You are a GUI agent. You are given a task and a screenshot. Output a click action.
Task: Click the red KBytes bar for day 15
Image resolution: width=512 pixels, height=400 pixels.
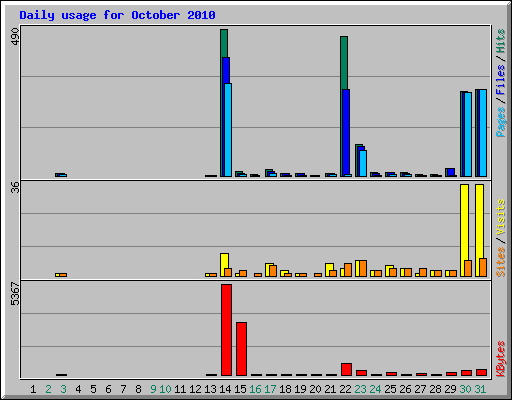[241, 349]
